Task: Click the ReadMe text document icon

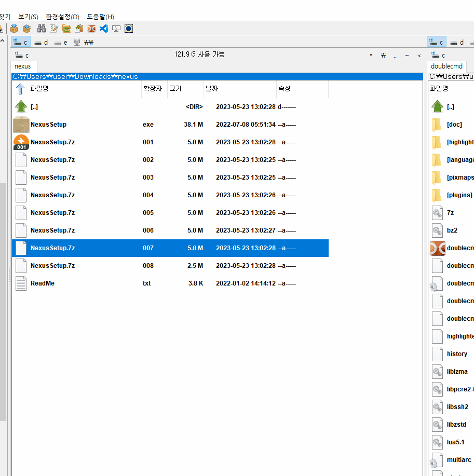Action: point(21,283)
